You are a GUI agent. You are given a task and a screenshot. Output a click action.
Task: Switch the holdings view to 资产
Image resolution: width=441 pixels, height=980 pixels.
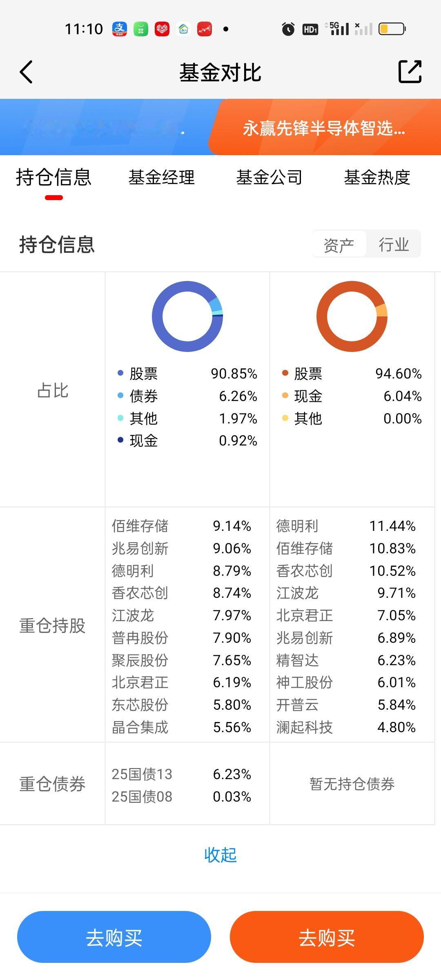[339, 245]
